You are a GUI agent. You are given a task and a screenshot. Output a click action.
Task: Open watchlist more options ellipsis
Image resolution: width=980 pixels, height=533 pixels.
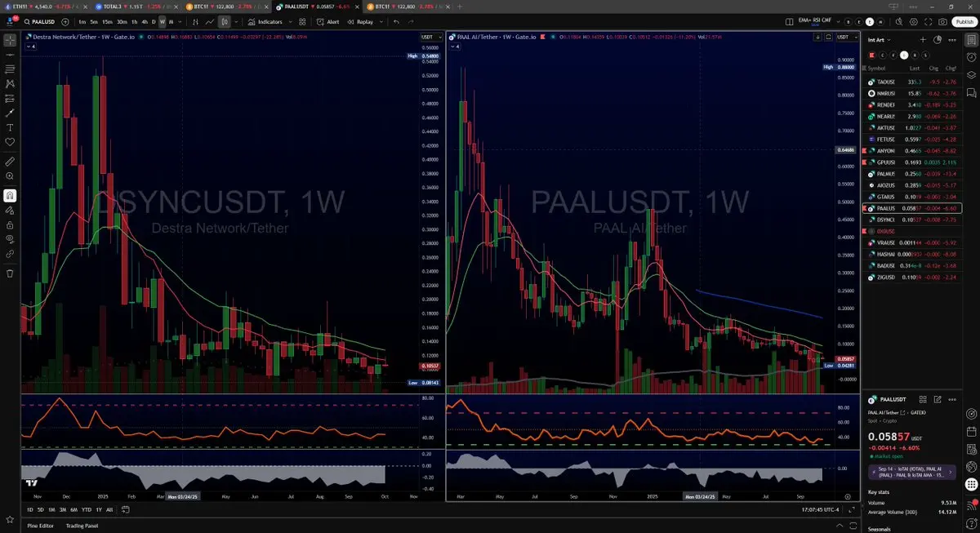click(952, 39)
